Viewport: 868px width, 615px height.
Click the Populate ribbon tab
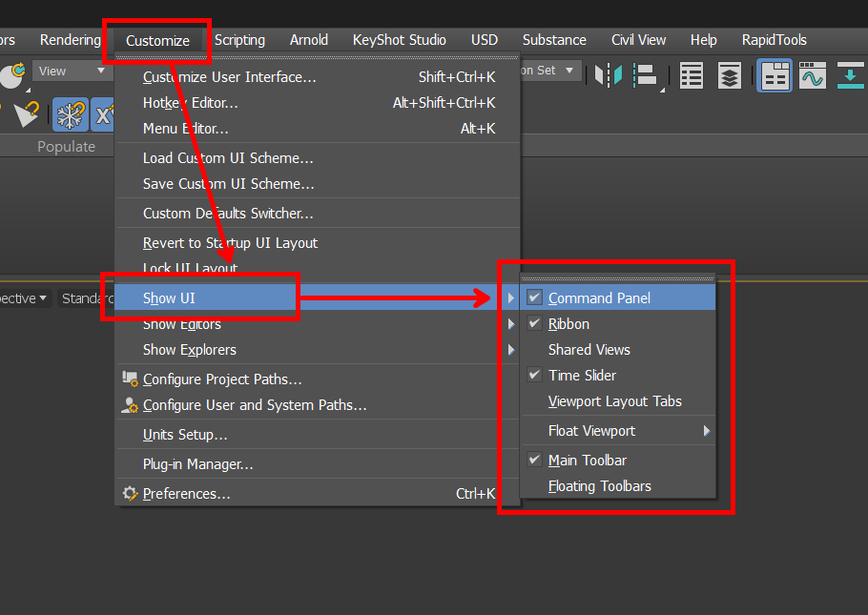pyautogui.click(x=67, y=146)
